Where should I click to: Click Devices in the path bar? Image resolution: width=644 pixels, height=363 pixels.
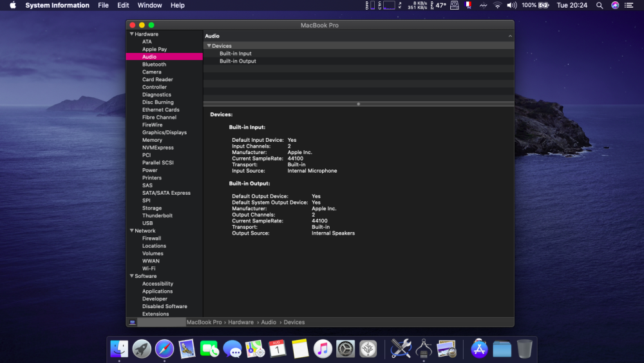tap(294, 322)
